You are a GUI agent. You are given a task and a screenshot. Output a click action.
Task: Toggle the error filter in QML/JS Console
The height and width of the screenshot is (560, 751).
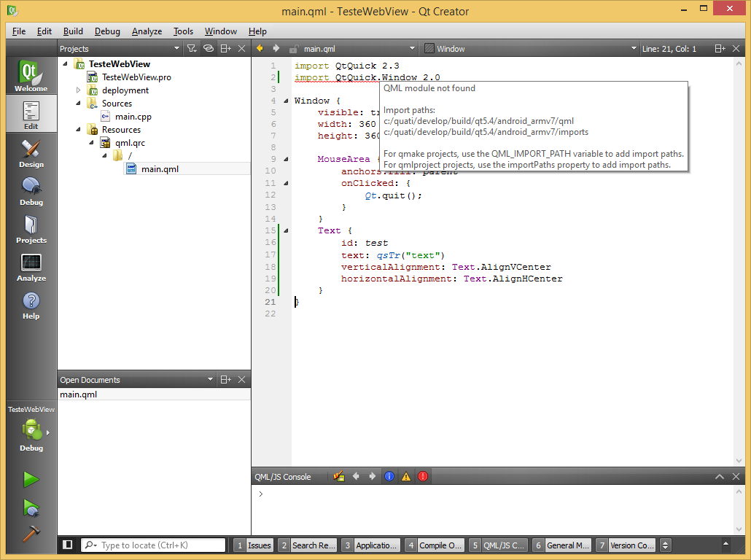click(423, 477)
